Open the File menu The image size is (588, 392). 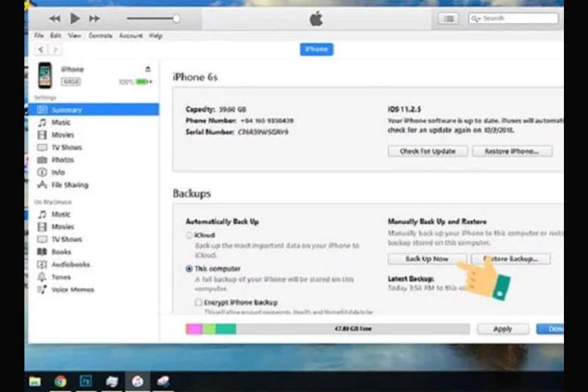tap(38, 35)
